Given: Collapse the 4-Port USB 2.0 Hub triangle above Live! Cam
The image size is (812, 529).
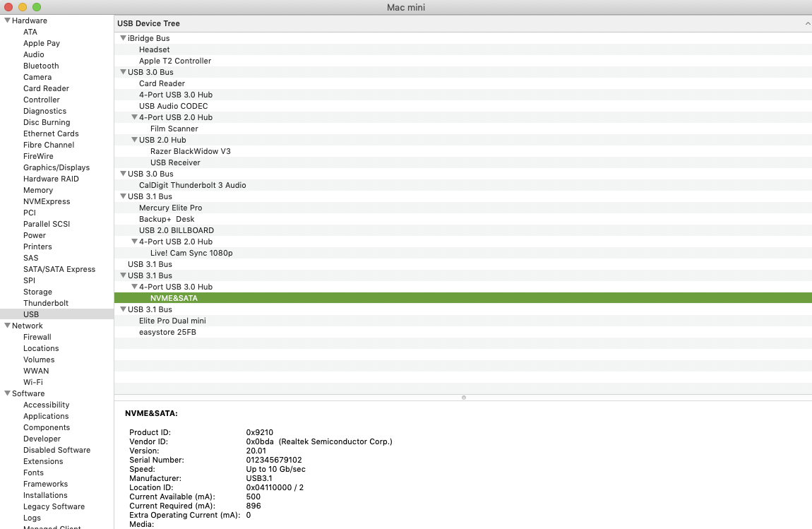Looking at the screenshot, I should (x=135, y=242).
